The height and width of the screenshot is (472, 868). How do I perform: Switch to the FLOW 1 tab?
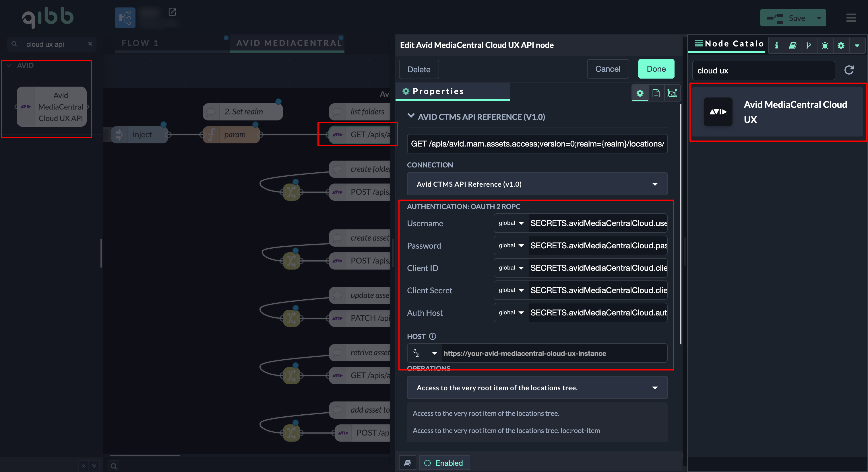[140, 43]
